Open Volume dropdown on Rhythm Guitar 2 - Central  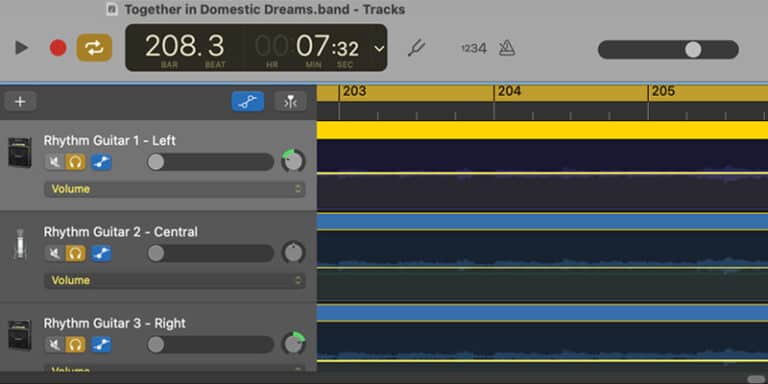pyautogui.click(x=175, y=281)
